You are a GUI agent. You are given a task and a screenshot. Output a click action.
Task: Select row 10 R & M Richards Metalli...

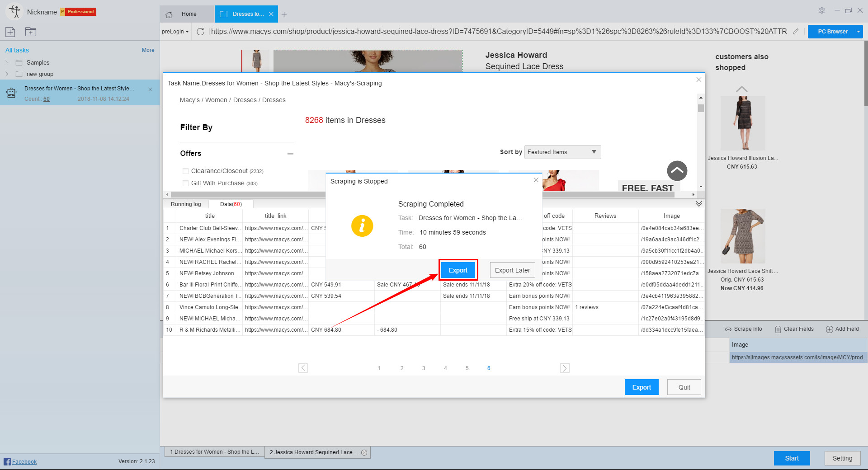[434, 330]
